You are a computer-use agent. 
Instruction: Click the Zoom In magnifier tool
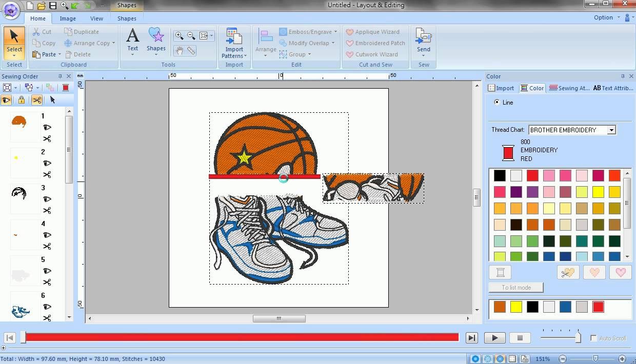click(x=179, y=35)
